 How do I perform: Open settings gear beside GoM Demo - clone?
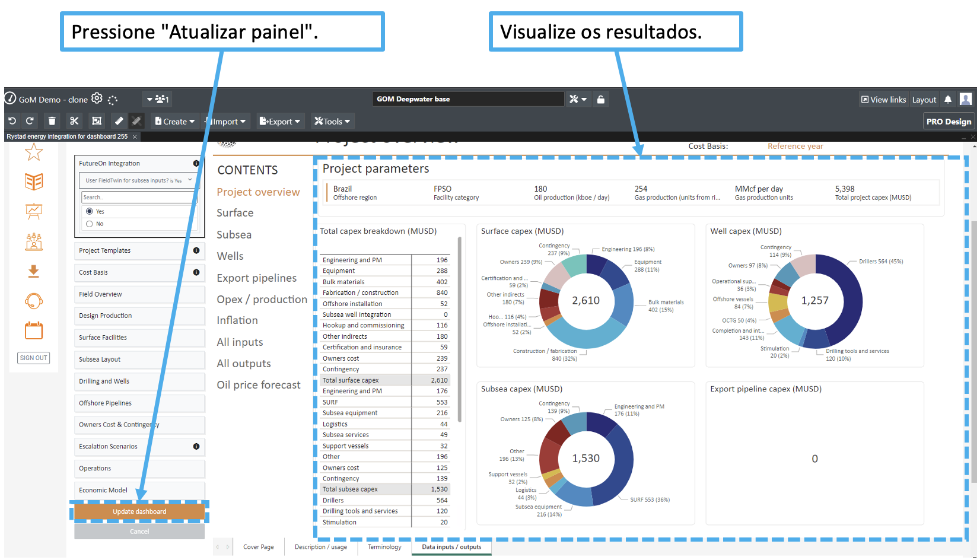point(97,98)
